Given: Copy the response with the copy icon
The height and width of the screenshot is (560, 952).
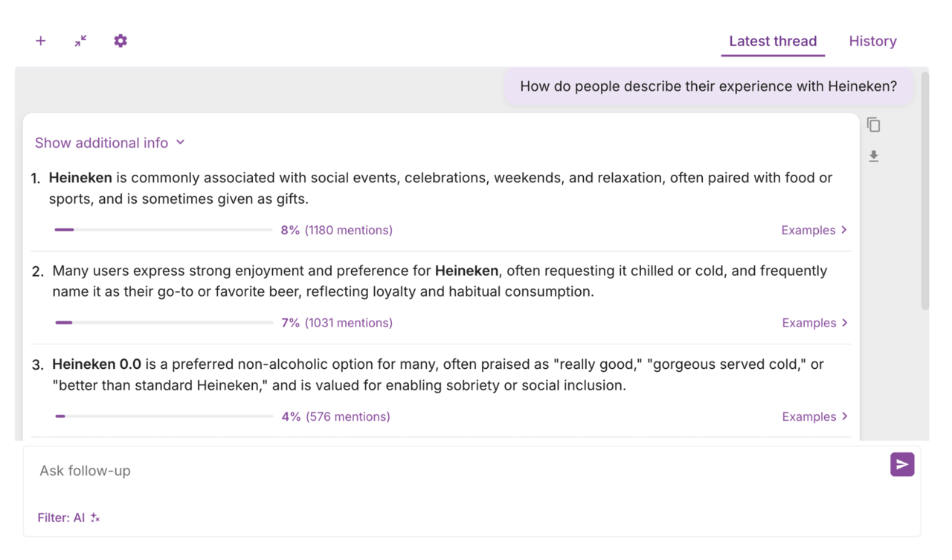Looking at the screenshot, I should pyautogui.click(x=874, y=125).
